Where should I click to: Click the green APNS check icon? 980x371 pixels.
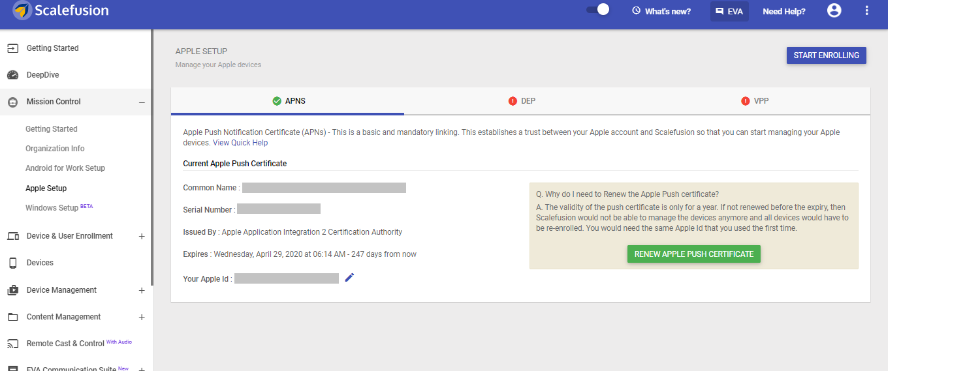[277, 101]
